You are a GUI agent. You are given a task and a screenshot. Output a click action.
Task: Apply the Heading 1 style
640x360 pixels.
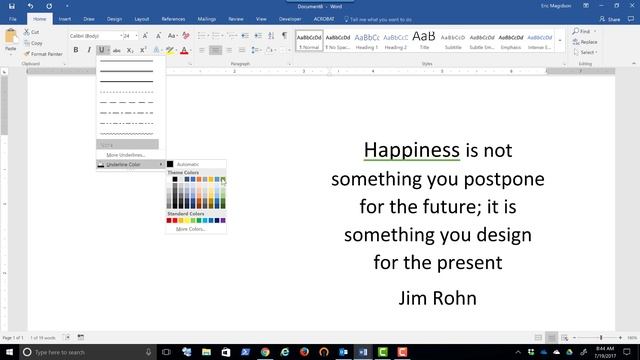[367, 40]
